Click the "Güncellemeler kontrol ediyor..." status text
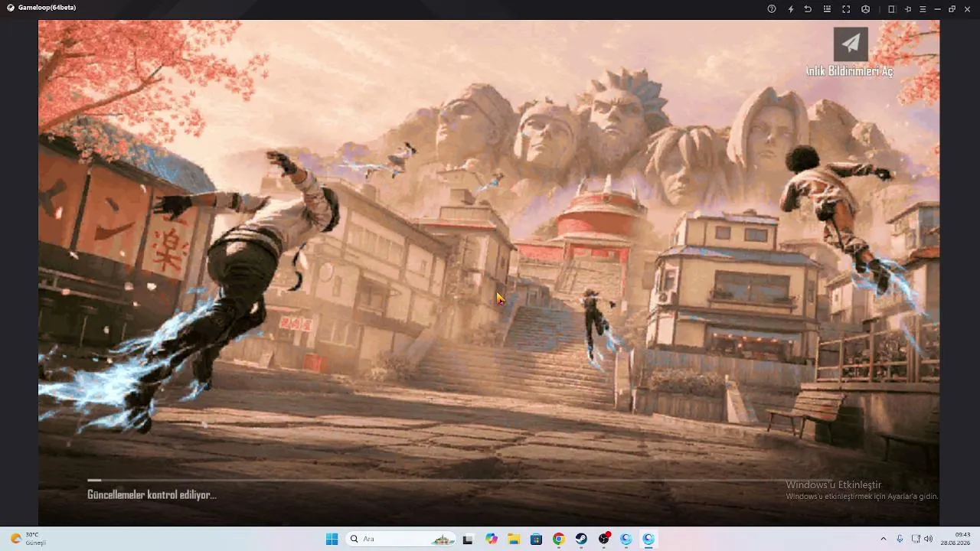This screenshot has height=551, width=980. coord(152,495)
